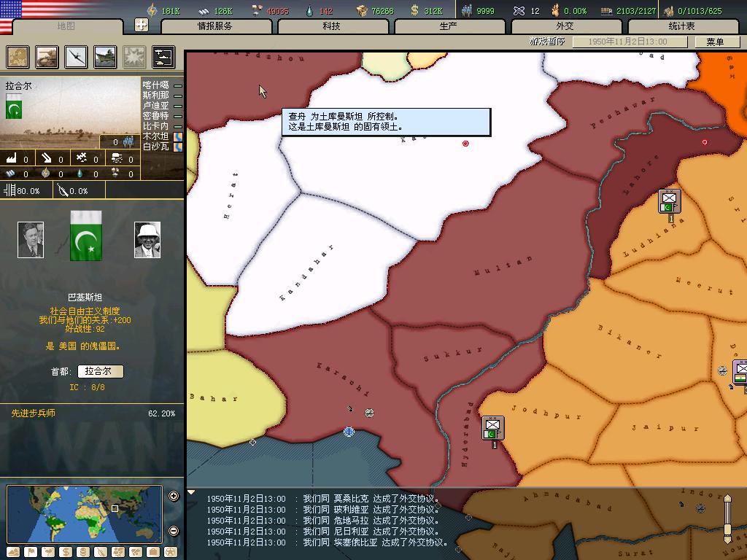
Task: Switch to diplomatic map mode briefcase icon
Action: [153, 553]
